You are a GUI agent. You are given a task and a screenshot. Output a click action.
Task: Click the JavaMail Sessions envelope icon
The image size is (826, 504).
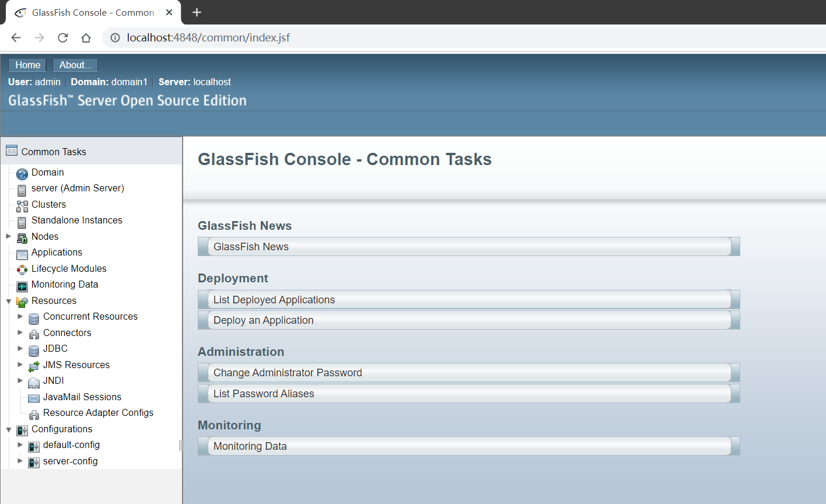click(x=34, y=398)
